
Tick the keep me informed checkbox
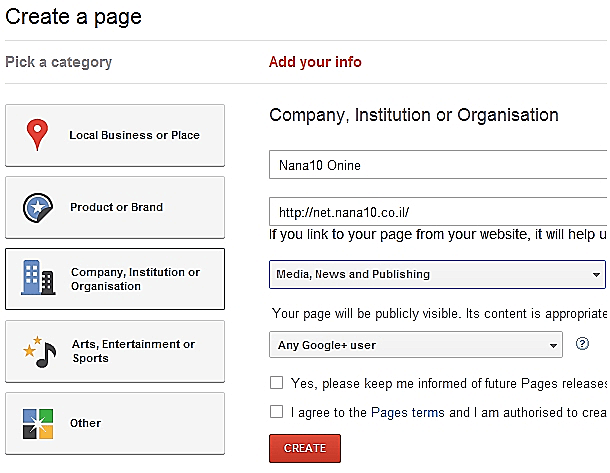coord(276,383)
